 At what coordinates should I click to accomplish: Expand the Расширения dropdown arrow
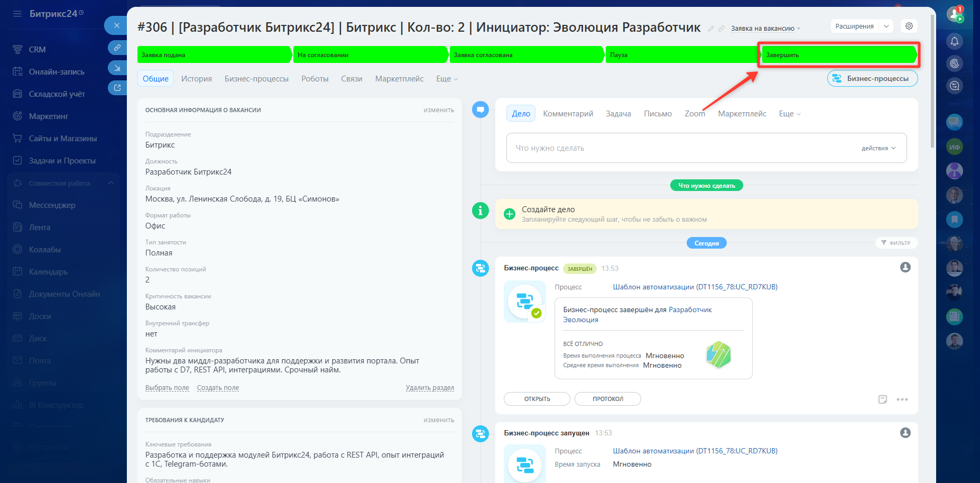(886, 26)
